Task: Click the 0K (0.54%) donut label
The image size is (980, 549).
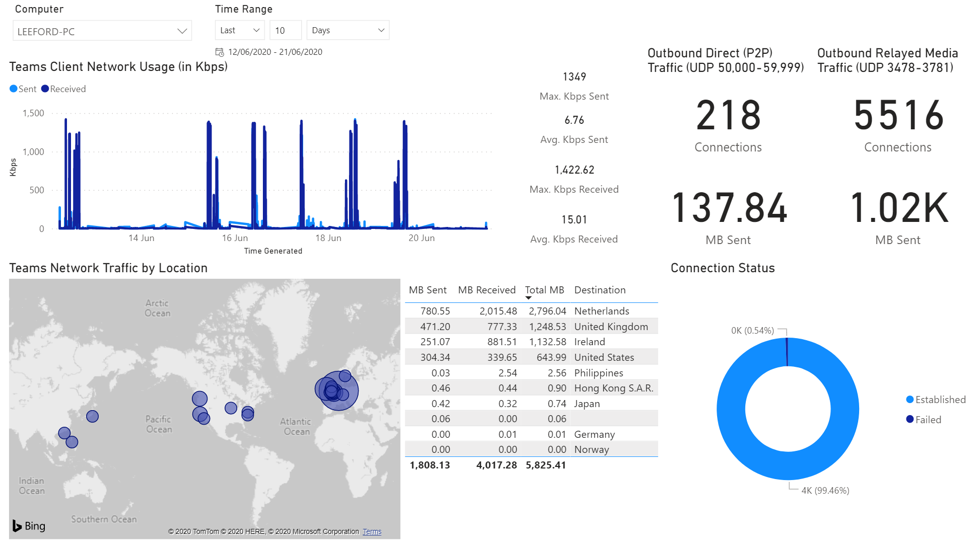Action: click(752, 331)
